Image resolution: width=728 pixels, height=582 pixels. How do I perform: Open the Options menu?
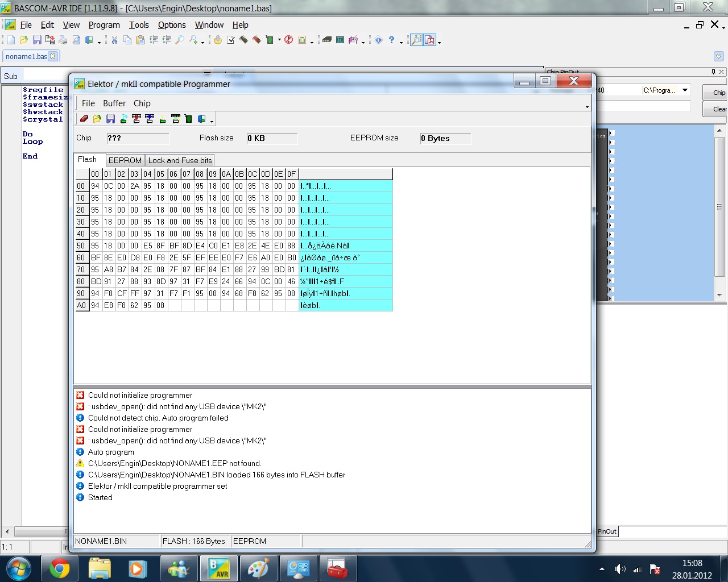[172, 25]
